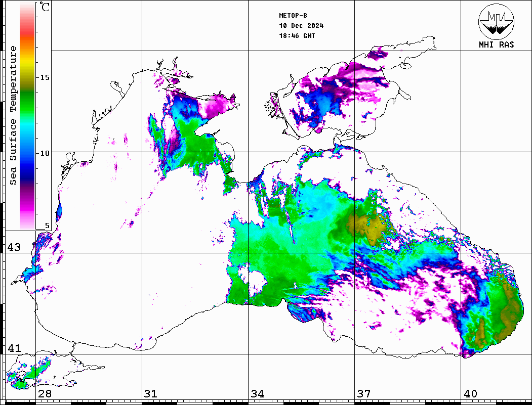The height and width of the screenshot is (405, 532).
Task: Click the temperature color scale bar
Action: [x=27, y=116]
